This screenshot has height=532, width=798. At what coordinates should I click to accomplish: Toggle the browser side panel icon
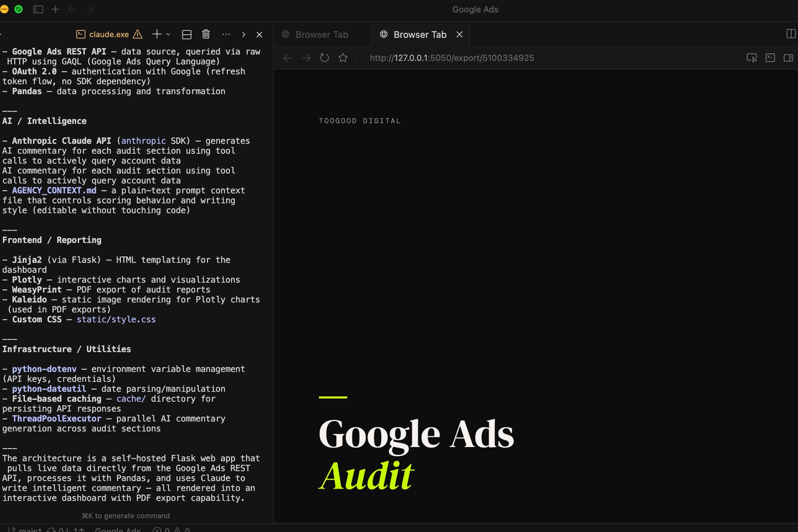tap(788, 58)
